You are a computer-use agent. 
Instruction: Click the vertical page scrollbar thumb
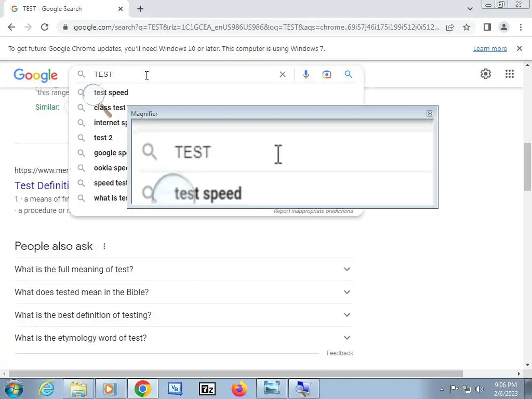pyautogui.click(x=527, y=167)
